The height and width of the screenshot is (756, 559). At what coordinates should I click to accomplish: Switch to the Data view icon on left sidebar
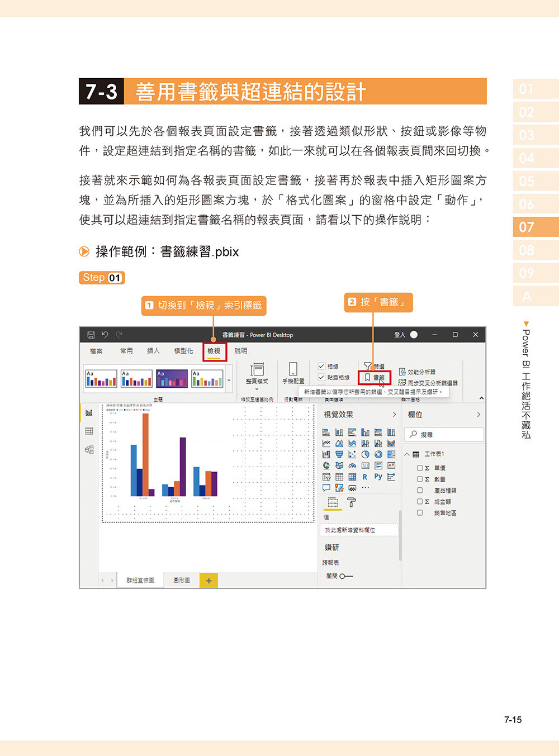pyautogui.click(x=88, y=430)
